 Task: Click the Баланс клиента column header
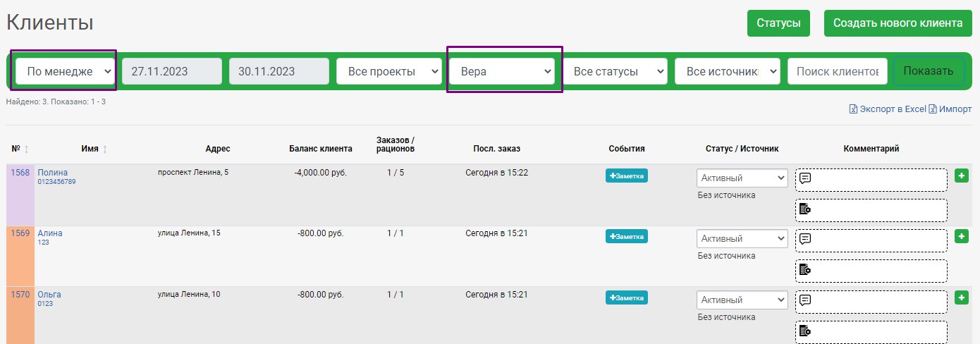click(x=321, y=149)
